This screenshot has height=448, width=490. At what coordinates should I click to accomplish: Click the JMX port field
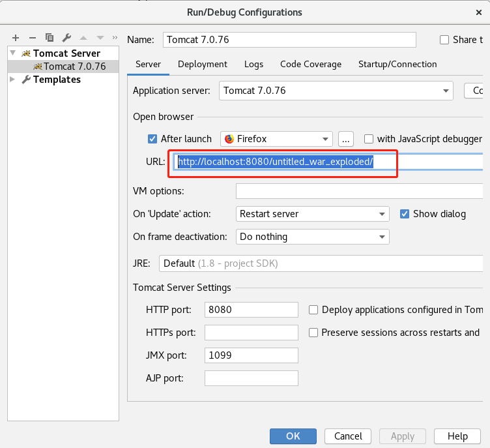(252, 355)
